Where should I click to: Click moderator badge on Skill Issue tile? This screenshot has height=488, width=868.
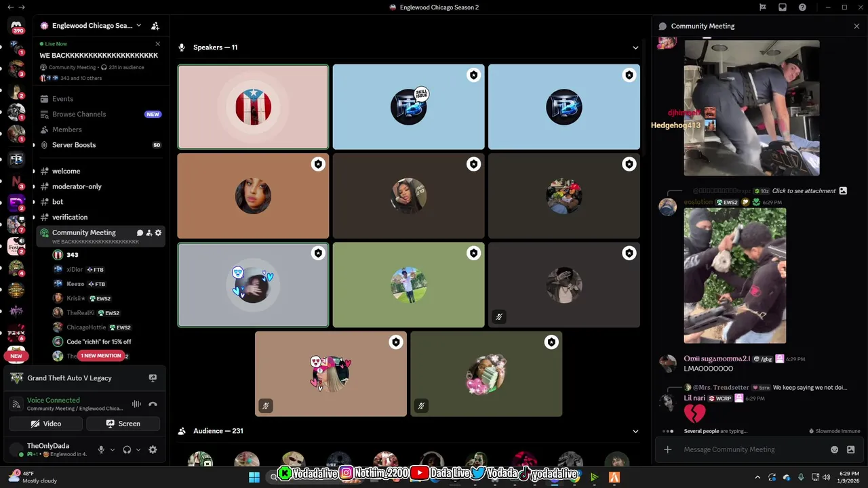pyautogui.click(x=473, y=75)
